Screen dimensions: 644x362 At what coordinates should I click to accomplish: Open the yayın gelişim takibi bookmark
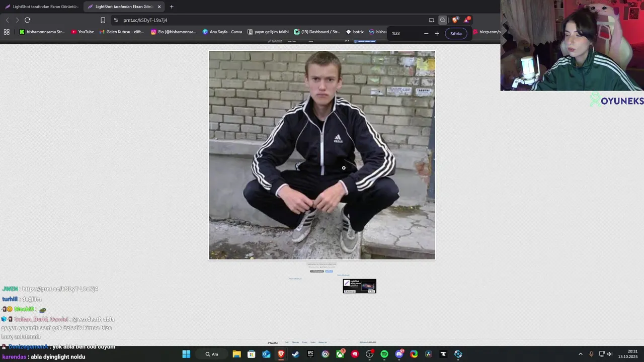pos(268,32)
